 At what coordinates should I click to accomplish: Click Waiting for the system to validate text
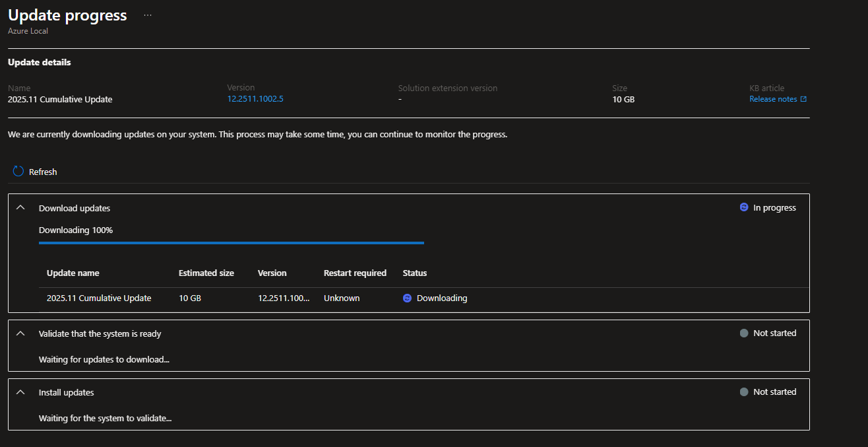106,419
